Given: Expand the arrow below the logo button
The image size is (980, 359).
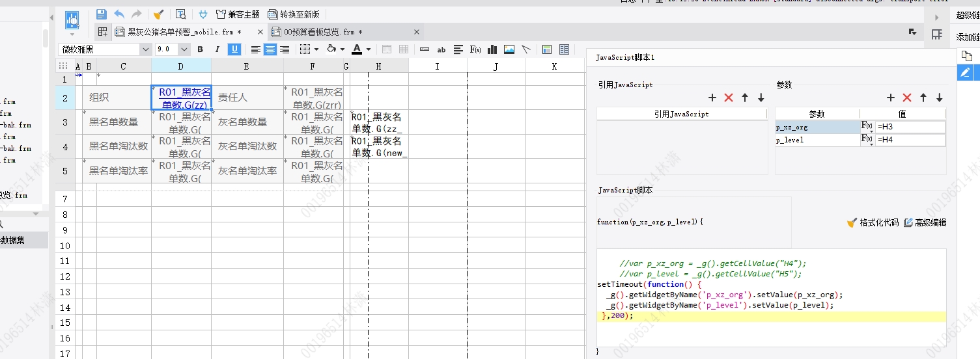Looking at the screenshot, I should pyautogui.click(x=72, y=34).
